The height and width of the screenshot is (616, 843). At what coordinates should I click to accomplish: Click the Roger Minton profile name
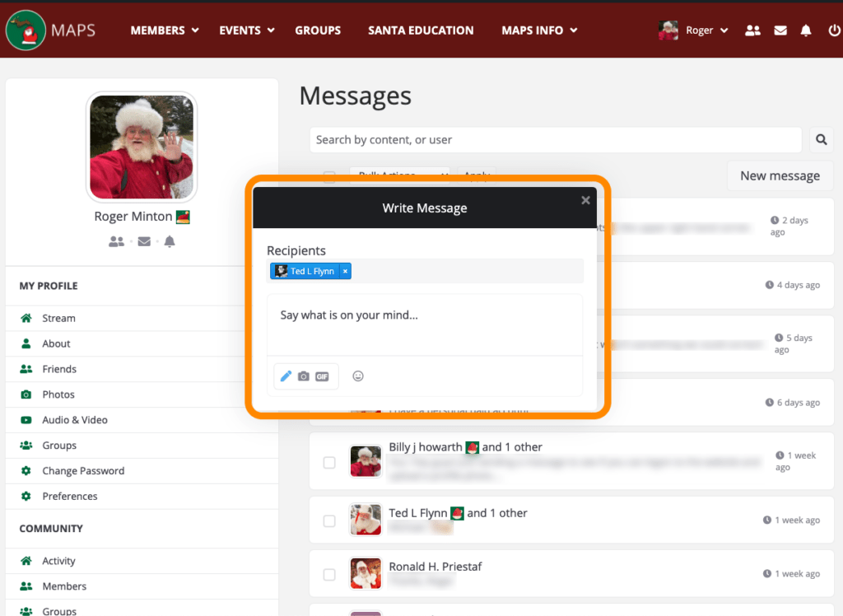133,217
